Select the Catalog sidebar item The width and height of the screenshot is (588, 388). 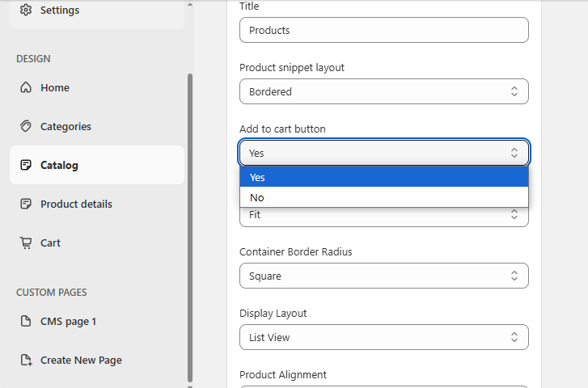tap(97, 165)
